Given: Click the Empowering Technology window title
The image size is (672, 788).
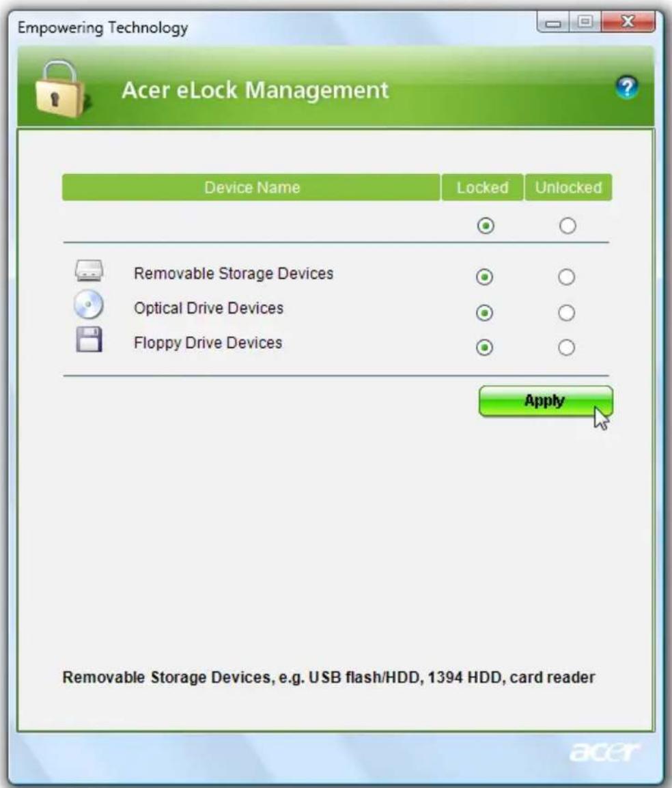Looking at the screenshot, I should pos(103,27).
